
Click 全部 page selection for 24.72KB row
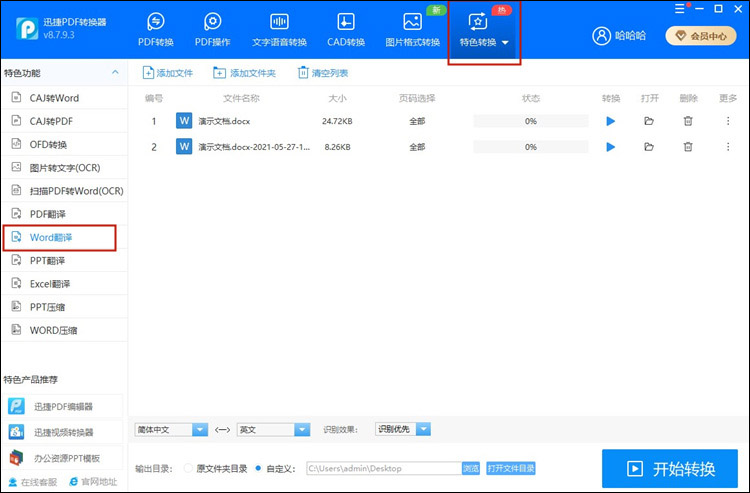[x=417, y=121]
